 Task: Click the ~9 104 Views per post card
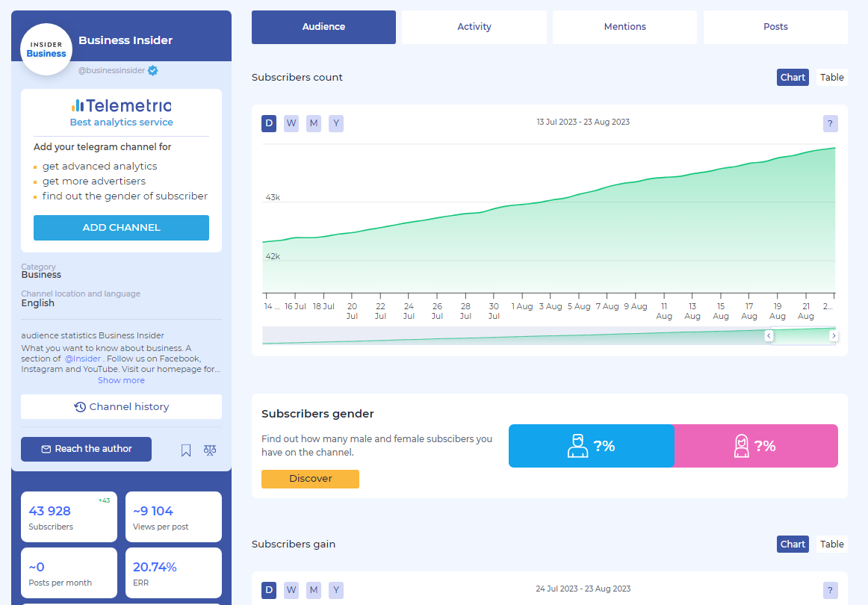(174, 517)
